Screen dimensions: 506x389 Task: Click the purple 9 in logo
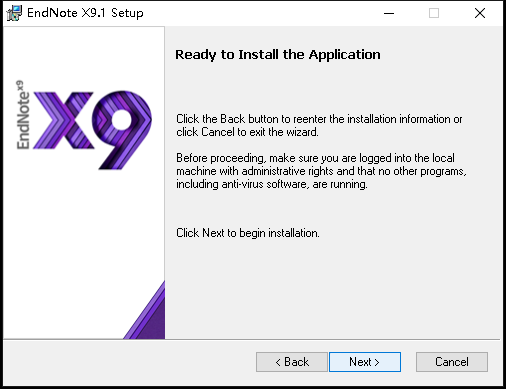point(122,129)
